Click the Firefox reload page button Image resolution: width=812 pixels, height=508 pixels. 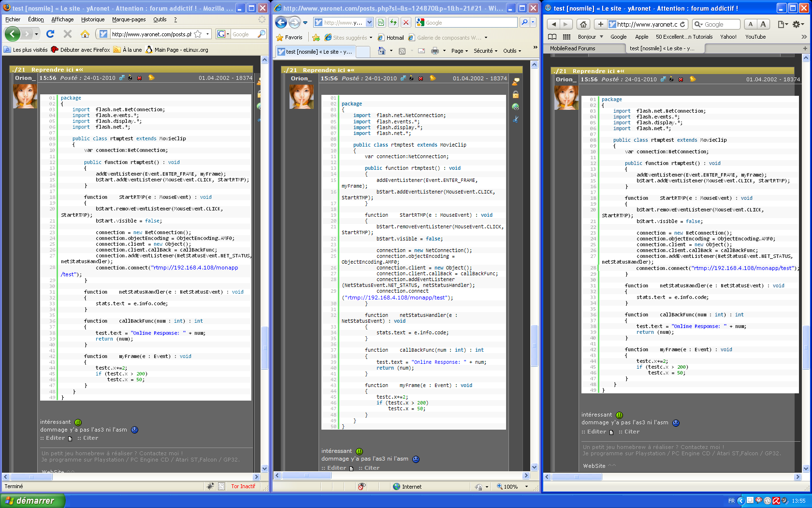click(50, 34)
